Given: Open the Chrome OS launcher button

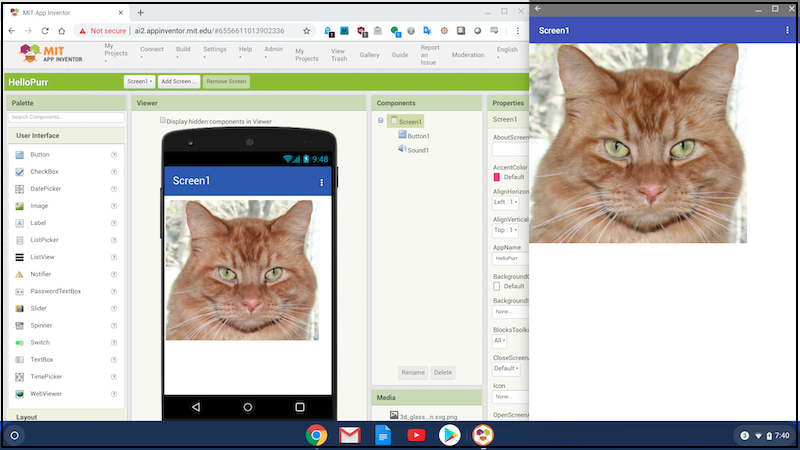Looking at the screenshot, I should pyautogui.click(x=15, y=435).
